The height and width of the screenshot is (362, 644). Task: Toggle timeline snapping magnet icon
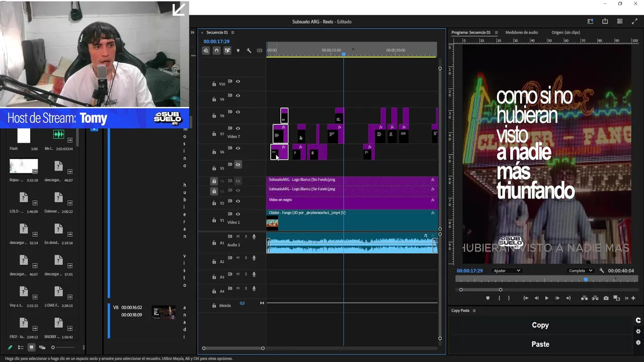216,50
